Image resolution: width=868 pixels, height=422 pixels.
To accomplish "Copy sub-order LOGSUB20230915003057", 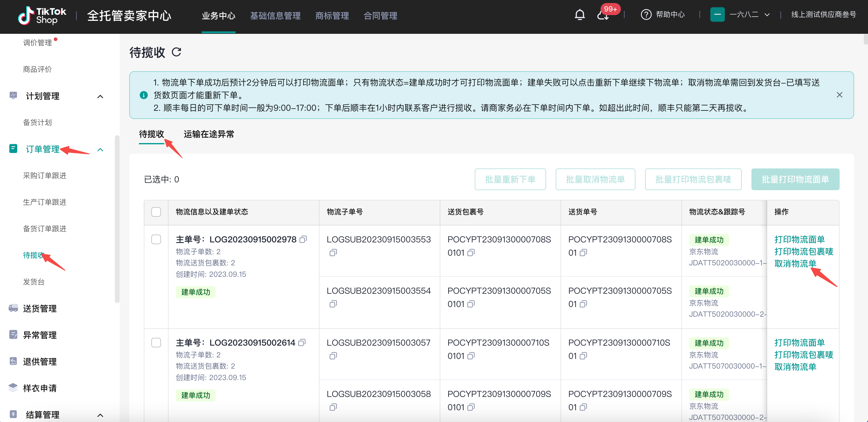I will 333,356.
